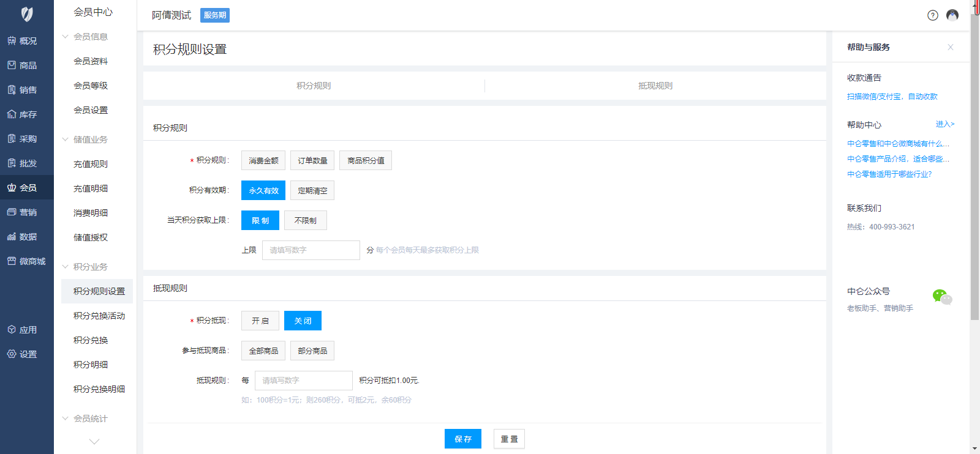The image size is (980, 454).
Task: Click the WeChat 中仑公众号 icon
Action: pos(942,297)
